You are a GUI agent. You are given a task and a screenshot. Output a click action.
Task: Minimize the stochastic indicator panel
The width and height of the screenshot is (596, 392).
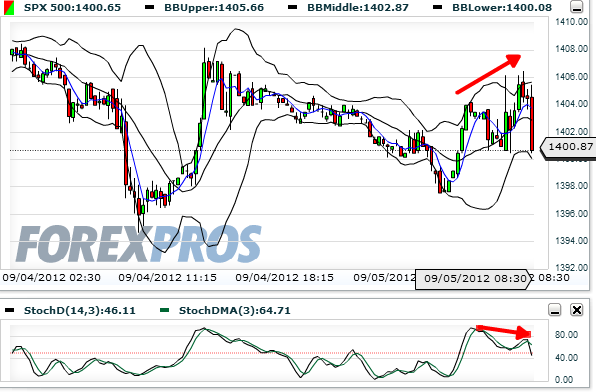(x=555, y=310)
